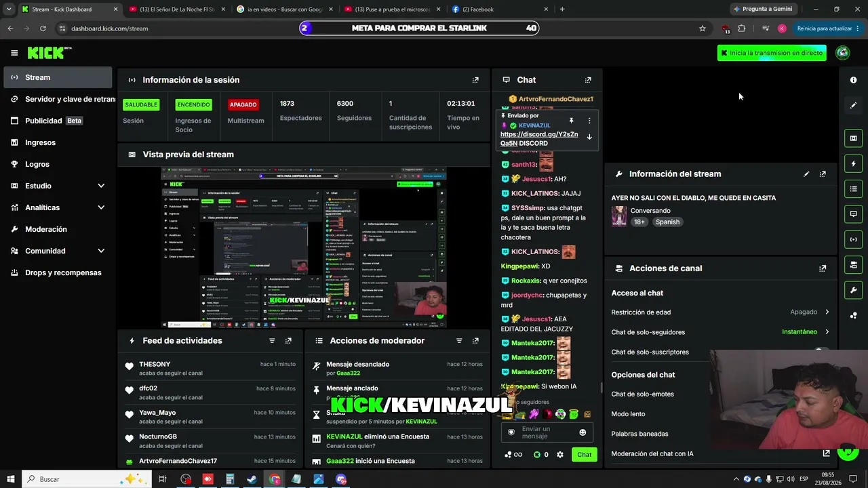Pop out Feed de actividades panel
The height and width of the screenshot is (488, 868).
288,341
